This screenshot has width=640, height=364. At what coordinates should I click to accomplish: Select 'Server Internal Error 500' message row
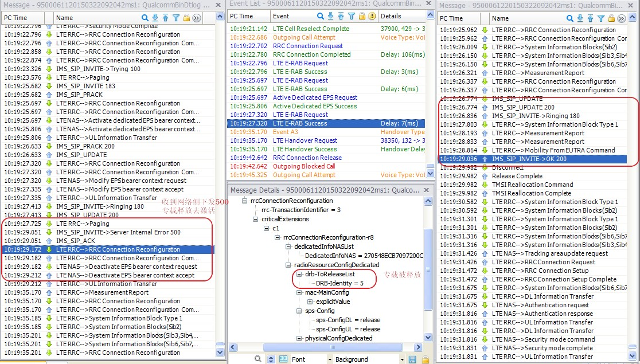[x=108, y=232]
